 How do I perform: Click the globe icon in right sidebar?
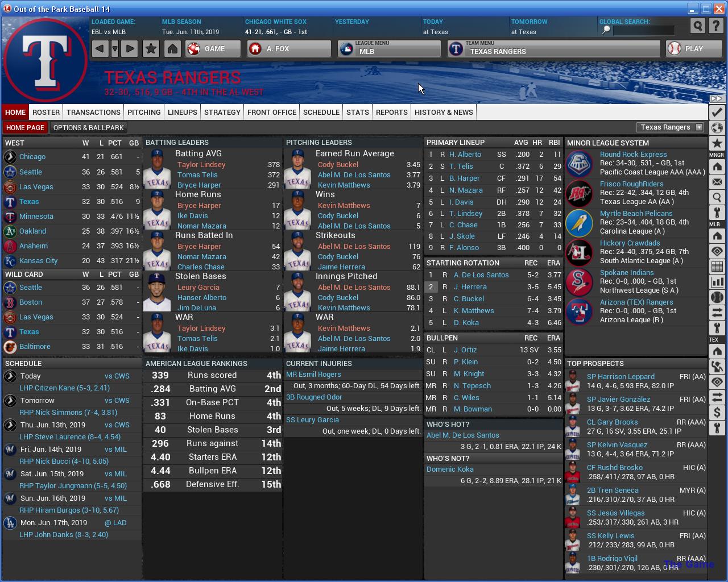[717, 128]
